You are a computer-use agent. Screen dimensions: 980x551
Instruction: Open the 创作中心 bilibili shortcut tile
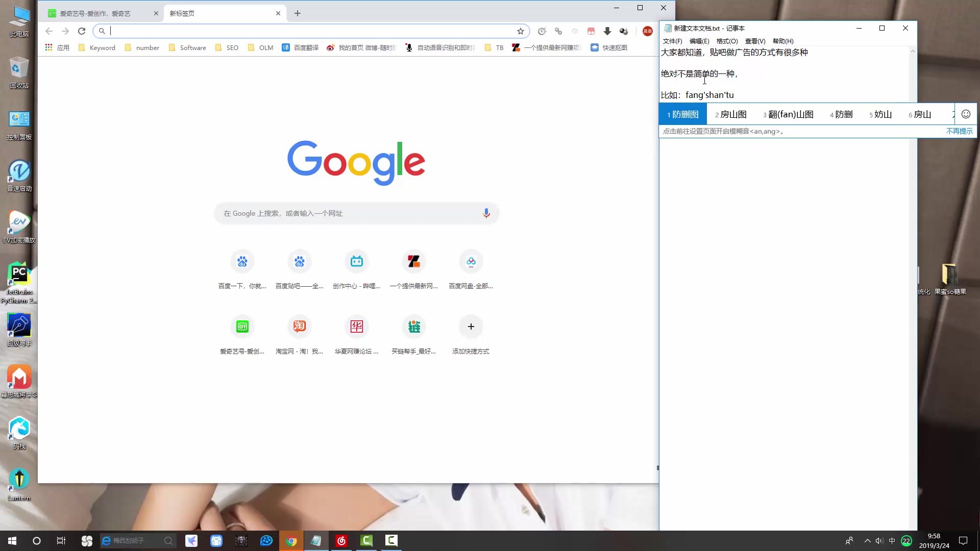[x=357, y=270]
